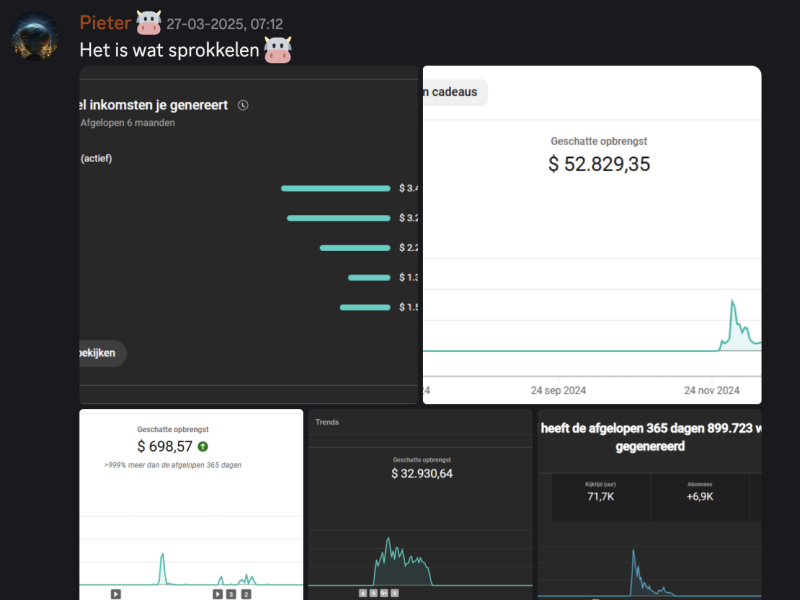Open the image showing $ 52.829,35 revenue
This screenshot has width=800, height=600.
[592, 235]
